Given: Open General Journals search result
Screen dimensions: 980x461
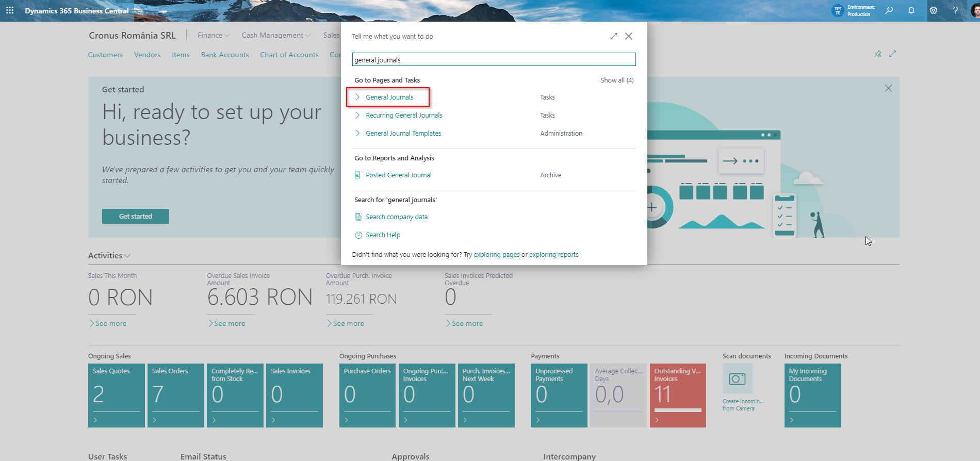Looking at the screenshot, I should [x=389, y=97].
